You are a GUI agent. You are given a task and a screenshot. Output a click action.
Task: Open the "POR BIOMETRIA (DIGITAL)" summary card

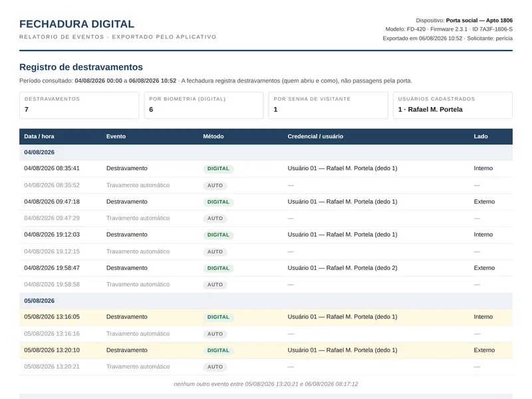[203, 106]
